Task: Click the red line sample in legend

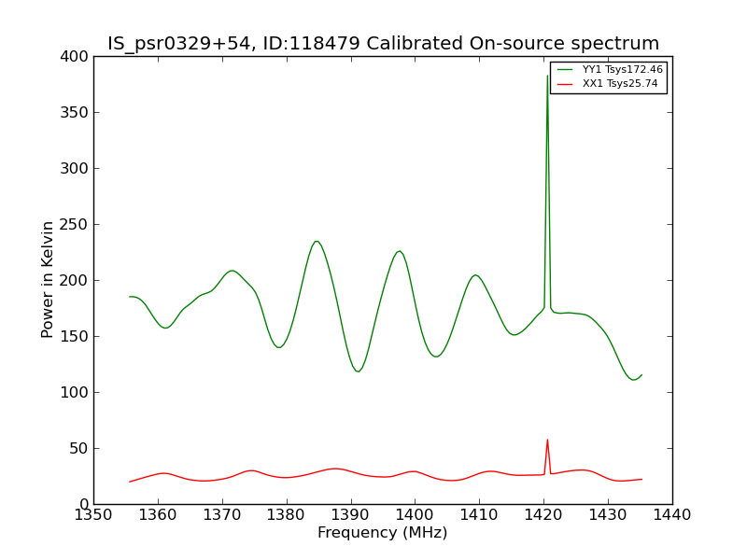Action: (x=565, y=84)
